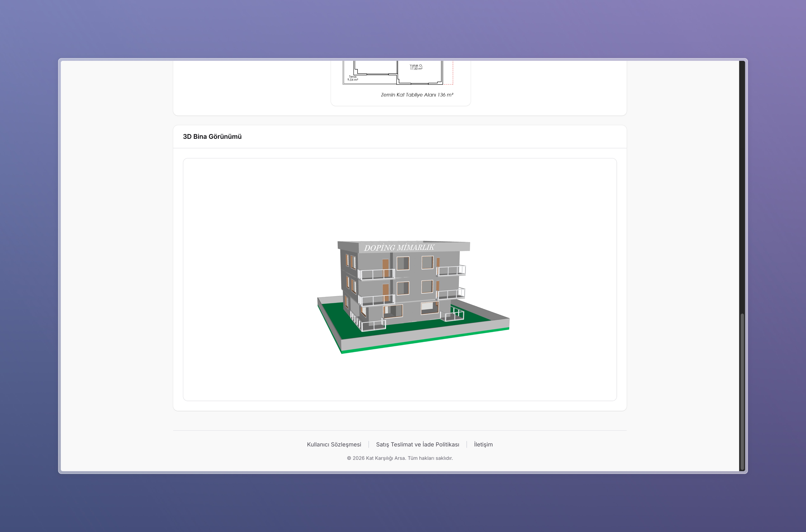Open Satış Teslimat ve İade Politikası link

(417, 444)
